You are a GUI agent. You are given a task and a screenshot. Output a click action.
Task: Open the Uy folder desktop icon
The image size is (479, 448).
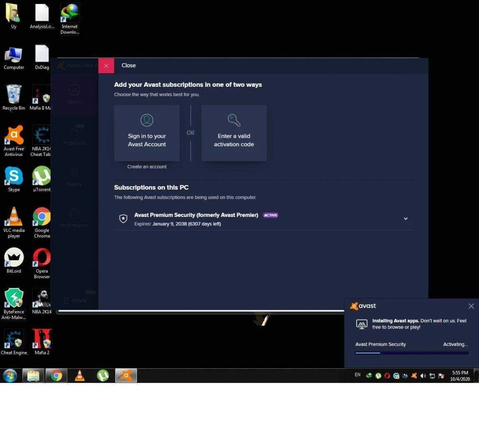pos(13,16)
